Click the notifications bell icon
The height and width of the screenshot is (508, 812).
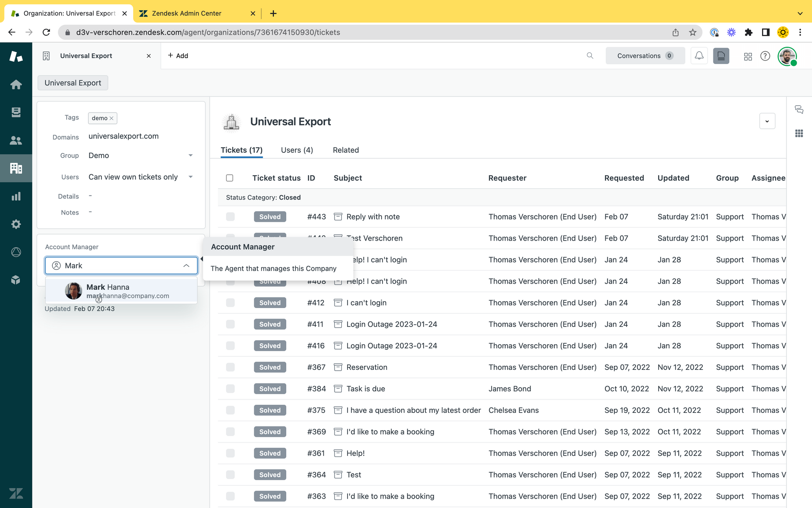click(x=699, y=56)
